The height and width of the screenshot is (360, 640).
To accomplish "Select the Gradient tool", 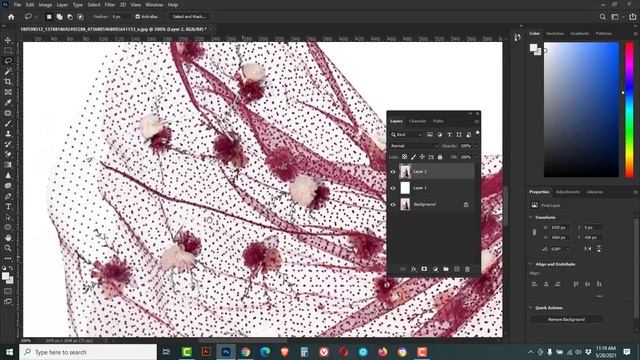I will pyautogui.click(x=8, y=165).
